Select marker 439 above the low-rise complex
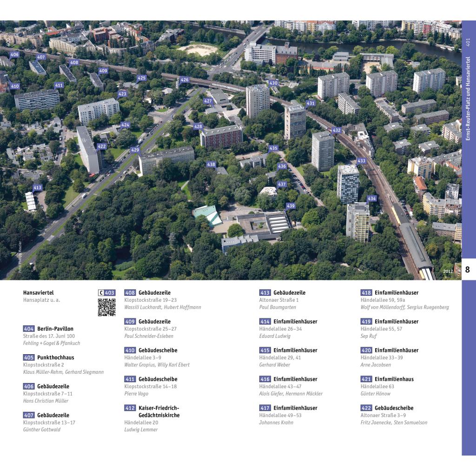 click(291, 205)
